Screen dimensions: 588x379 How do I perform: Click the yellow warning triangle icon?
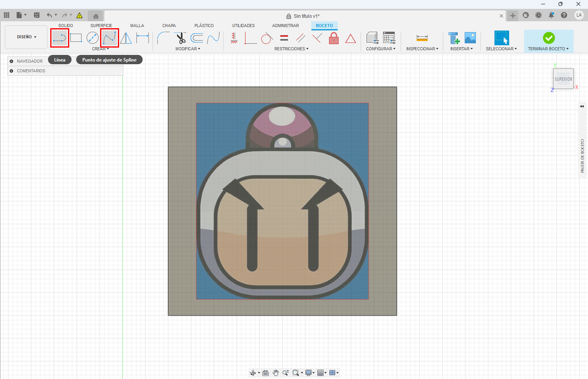79,15
